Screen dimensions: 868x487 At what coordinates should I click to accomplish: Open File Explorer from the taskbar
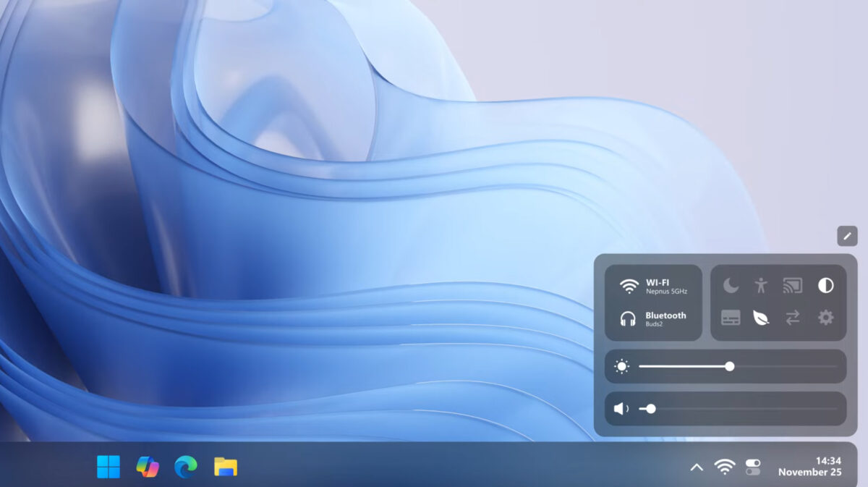[227, 467]
